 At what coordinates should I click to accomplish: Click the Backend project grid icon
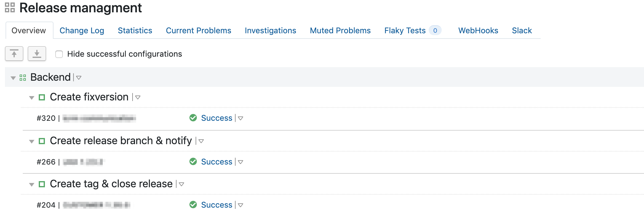(x=23, y=78)
